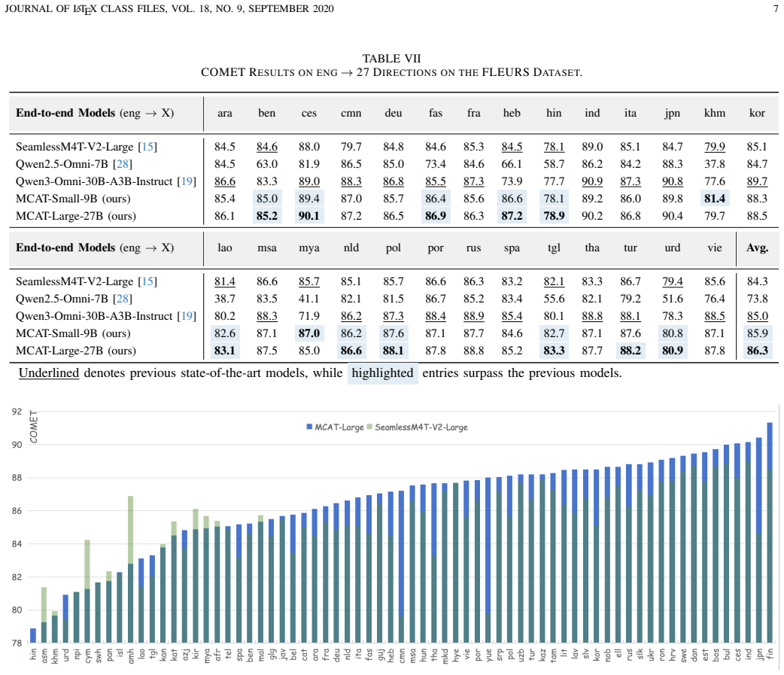Click the 'mya' column header in the table
Viewport: 784px width, 675px height.
[x=309, y=248]
